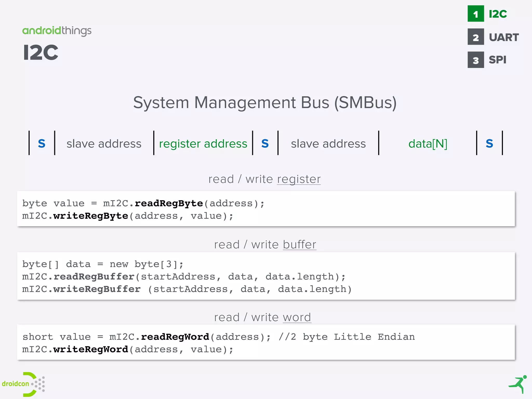Image resolution: width=532 pixels, height=399 pixels.
Task: Click the underlined word link
Action: (x=297, y=317)
